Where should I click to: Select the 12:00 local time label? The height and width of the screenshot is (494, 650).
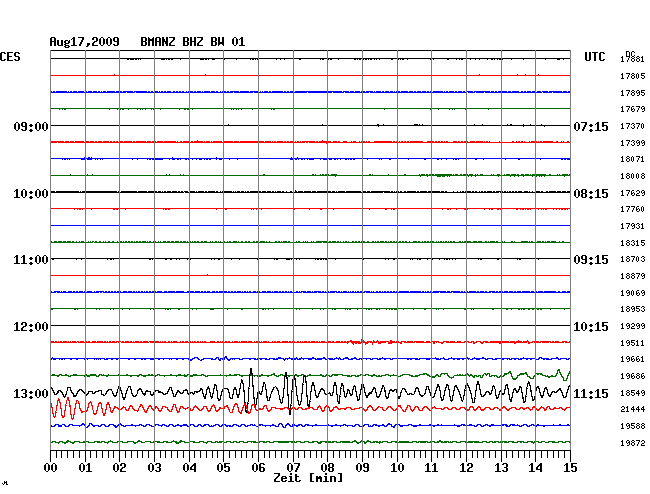click(31, 327)
